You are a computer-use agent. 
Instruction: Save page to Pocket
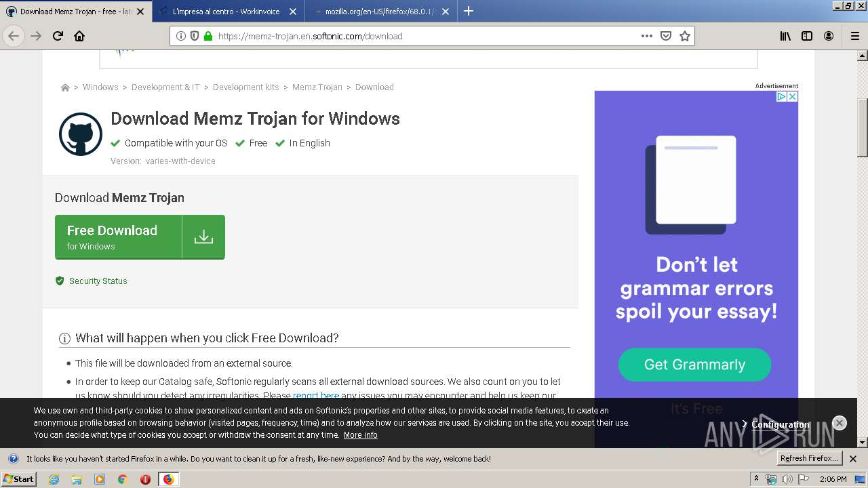click(666, 36)
